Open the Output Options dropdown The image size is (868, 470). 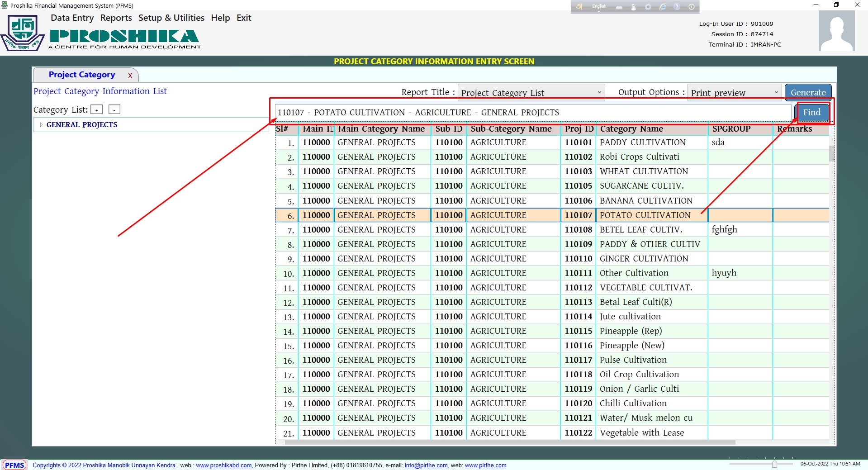point(734,92)
